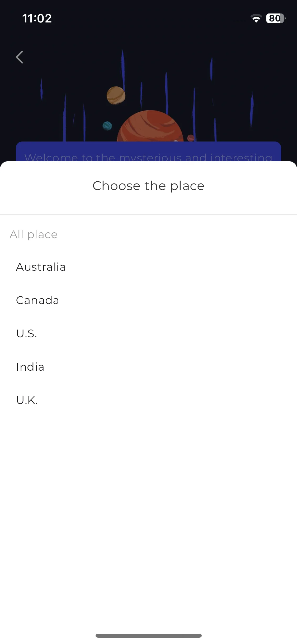Tap the striped tan planet illustration
Image resolution: width=297 pixels, height=644 pixels.
pos(116,95)
